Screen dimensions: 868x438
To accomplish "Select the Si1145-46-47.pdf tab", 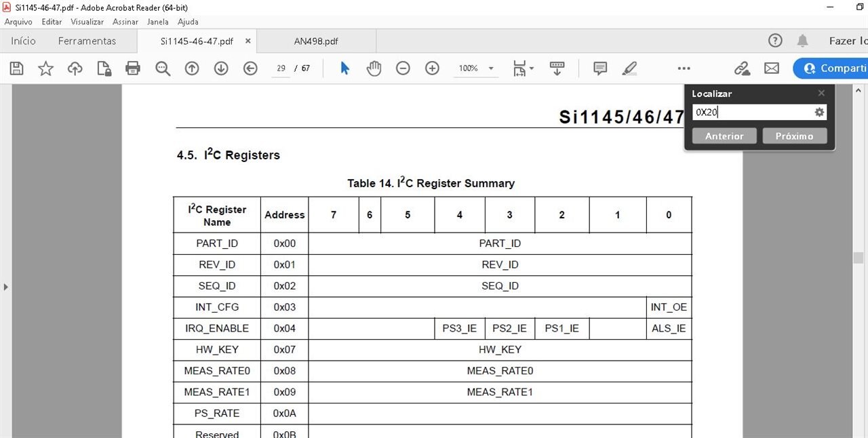I will (x=197, y=41).
